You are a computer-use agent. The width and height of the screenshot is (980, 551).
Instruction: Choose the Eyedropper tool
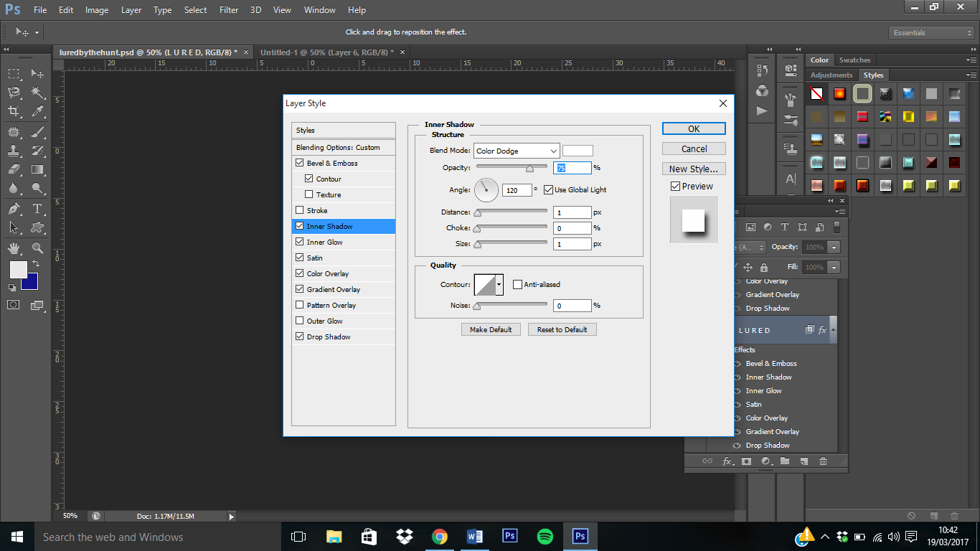(37, 111)
